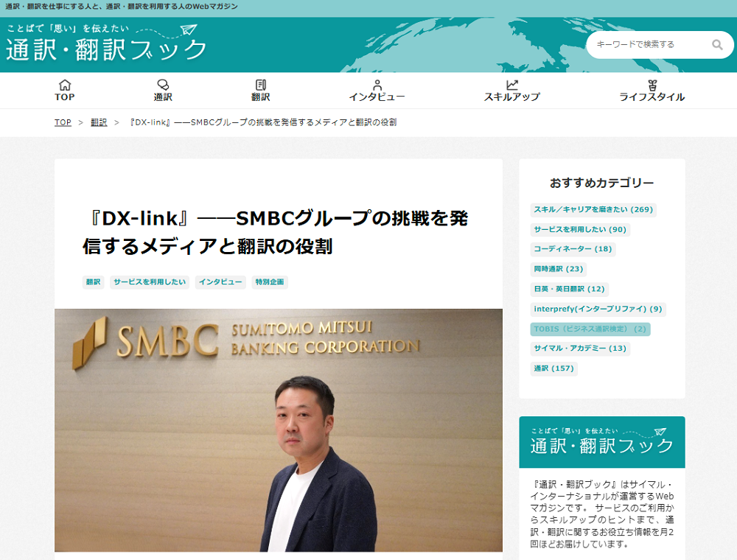Click the SMBC article hero photo

[279, 430]
